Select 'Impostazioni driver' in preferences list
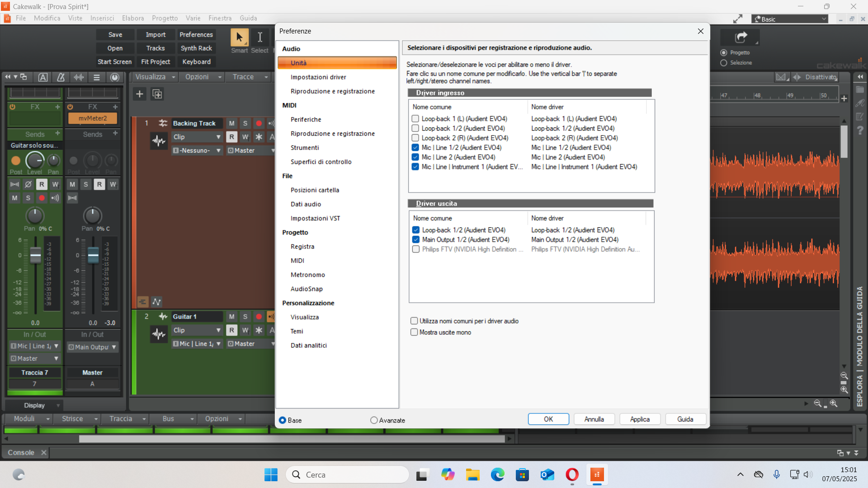 [x=318, y=77]
